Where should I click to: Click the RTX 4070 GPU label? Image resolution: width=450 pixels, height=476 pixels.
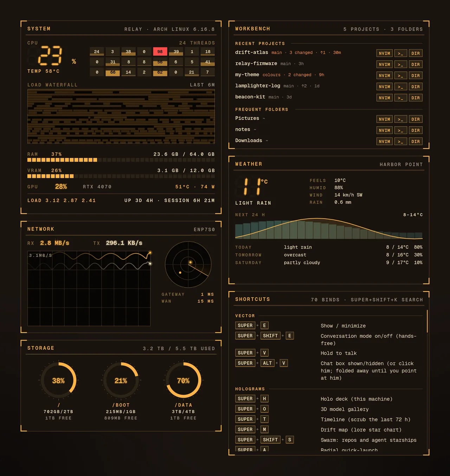tap(97, 187)
